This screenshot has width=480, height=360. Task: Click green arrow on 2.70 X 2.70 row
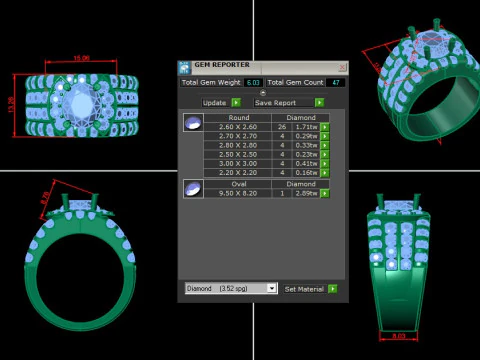pyautogui.click(x=324, y=136)
